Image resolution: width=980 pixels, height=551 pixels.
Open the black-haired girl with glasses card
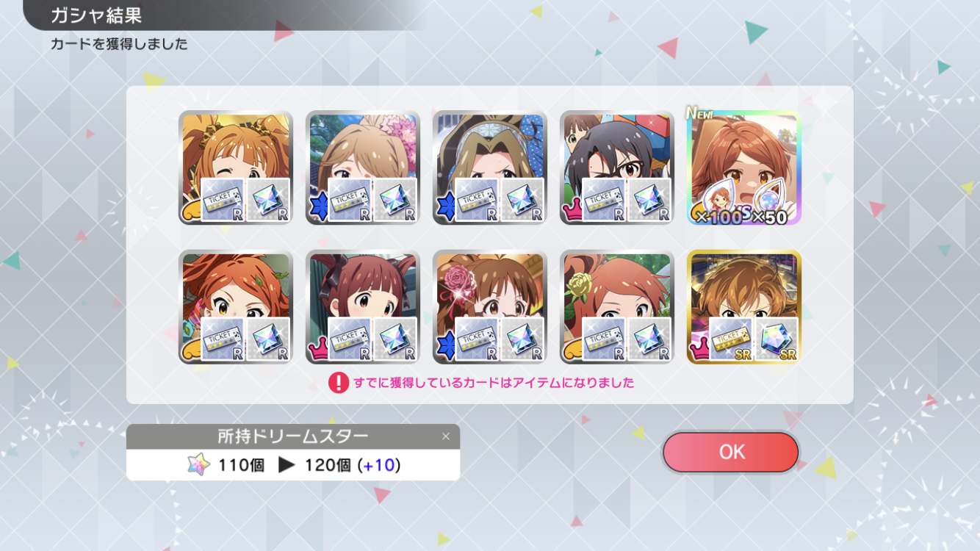click(617, 168)
